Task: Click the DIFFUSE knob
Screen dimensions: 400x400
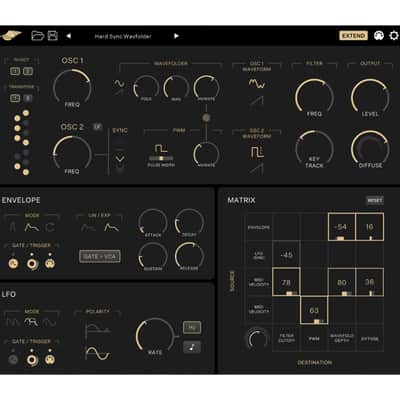Action: click(370, 149)
